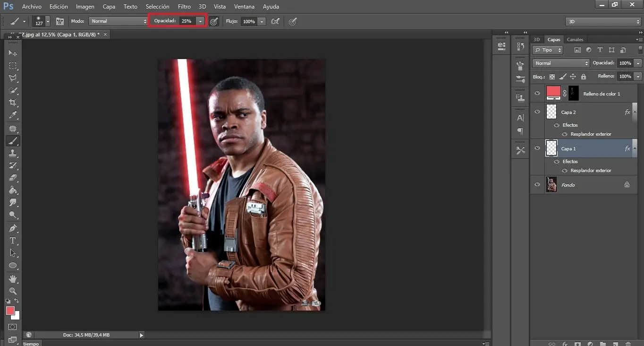Open the red foreground color swatch
This screenshot has width=644, height=346.
point(10,311)
